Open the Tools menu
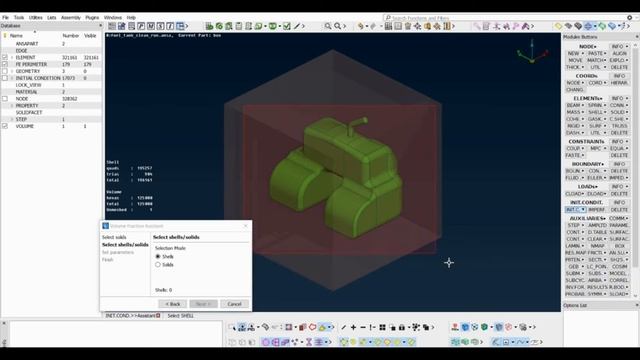 [x=19, y=18]
